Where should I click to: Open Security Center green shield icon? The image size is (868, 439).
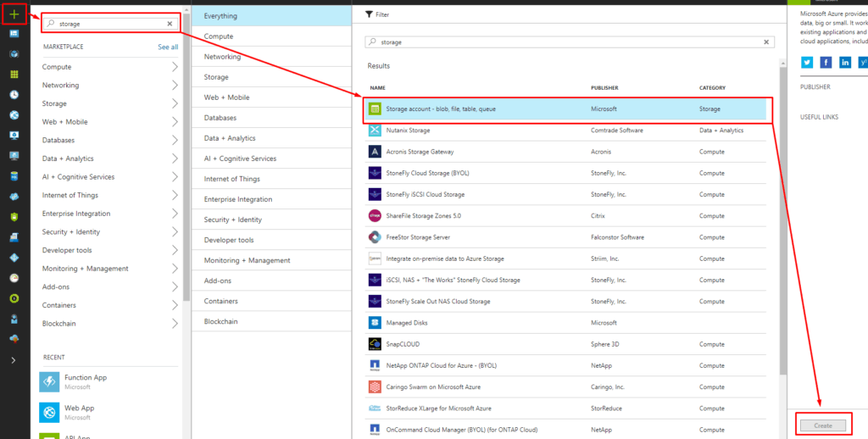pos(14,217)
